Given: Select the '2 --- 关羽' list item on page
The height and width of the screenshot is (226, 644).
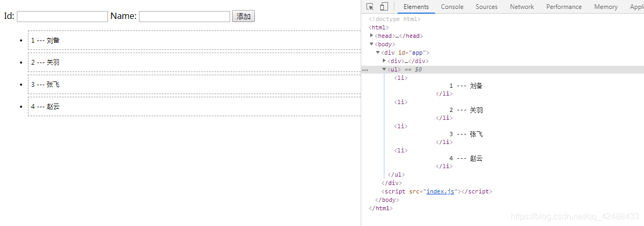Looking at the screenshot, I should [194, 62].
